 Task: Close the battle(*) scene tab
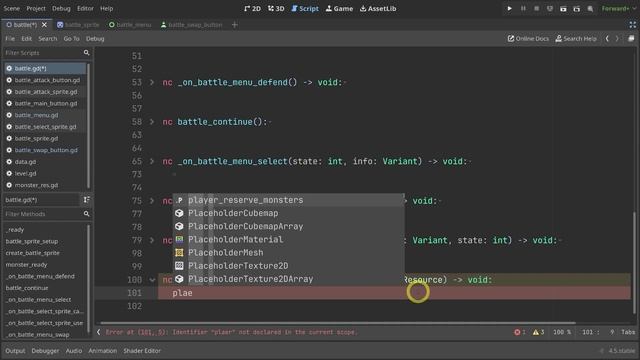pyautogui.click(x=44, y=25)
